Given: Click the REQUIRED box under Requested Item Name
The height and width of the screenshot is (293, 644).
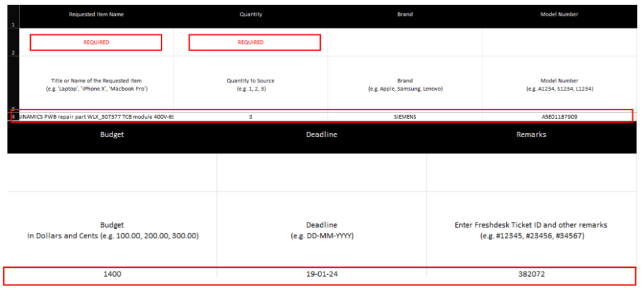Looking at the screenshot, I should click(x=96, y=42).
